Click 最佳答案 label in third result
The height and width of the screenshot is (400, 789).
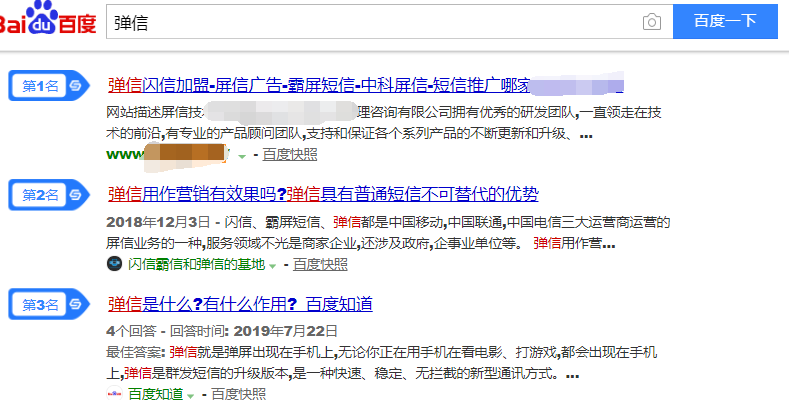(134, 352)
